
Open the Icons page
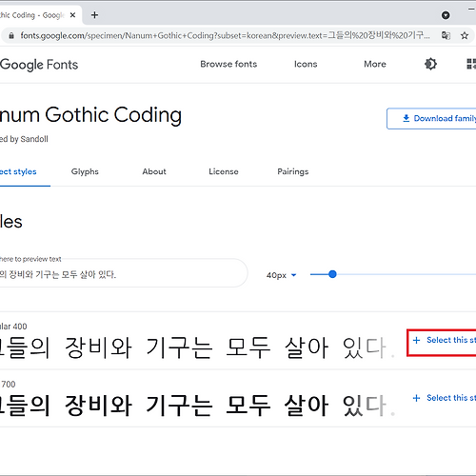pos(306,64)
